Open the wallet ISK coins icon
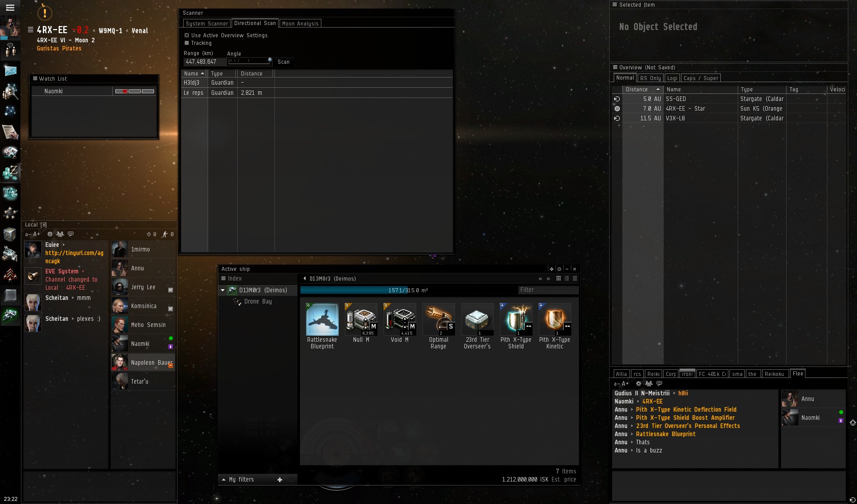857x504 pixels. point(10,173)
